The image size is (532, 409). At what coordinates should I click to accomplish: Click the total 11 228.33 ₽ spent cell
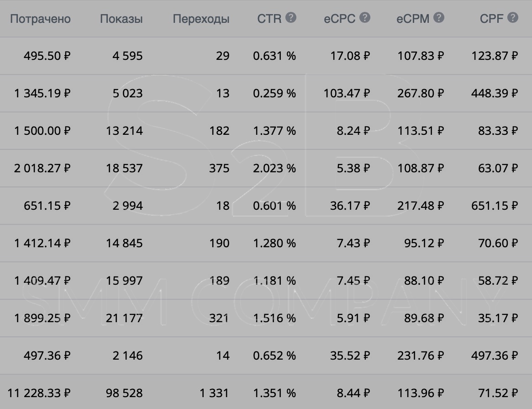39,393
